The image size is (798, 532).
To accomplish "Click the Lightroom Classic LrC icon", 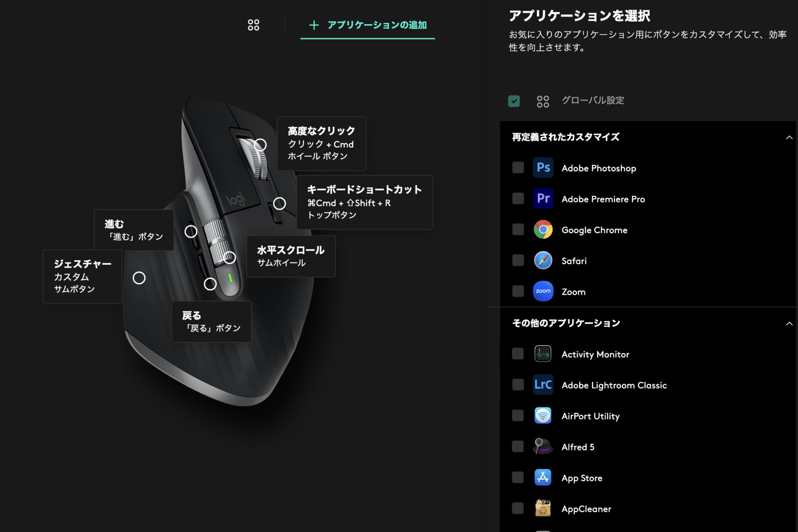I will pos(543,384).
